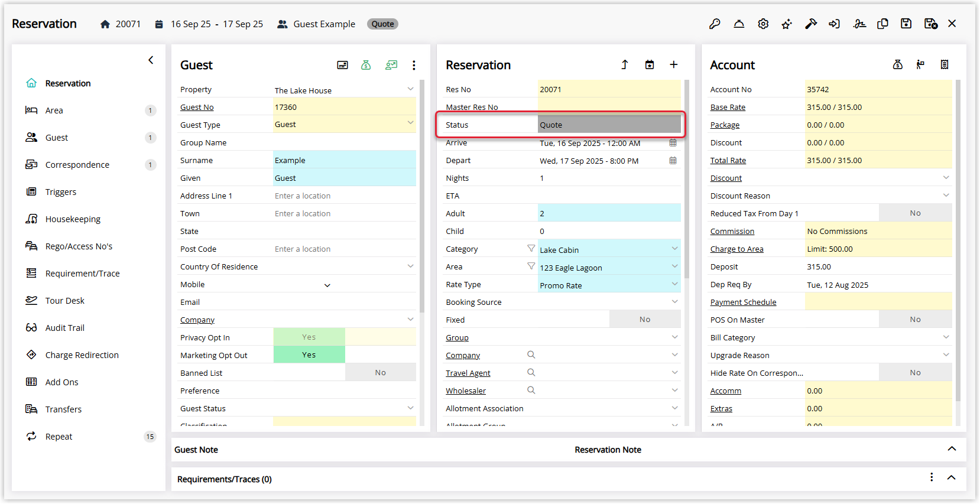Open the Arrive date calendar picker
980x504 pixels.
click(x=673, y=143)
